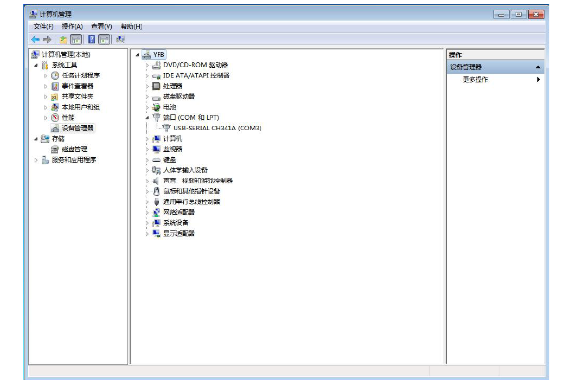Expand the 网络适配器 node
This screenshot has height=392, width=565.
click(x=147, y=213)
